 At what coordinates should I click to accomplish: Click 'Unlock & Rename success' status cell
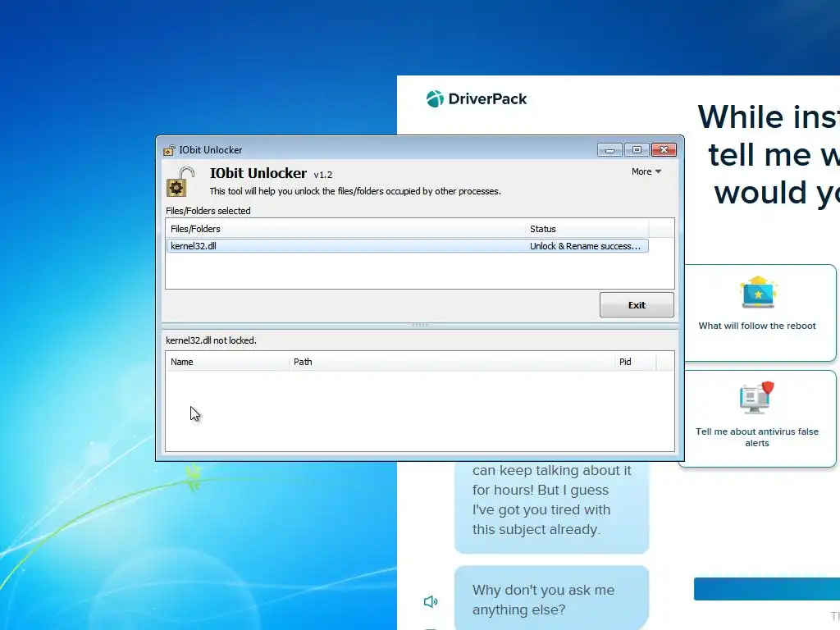[585, 246]
